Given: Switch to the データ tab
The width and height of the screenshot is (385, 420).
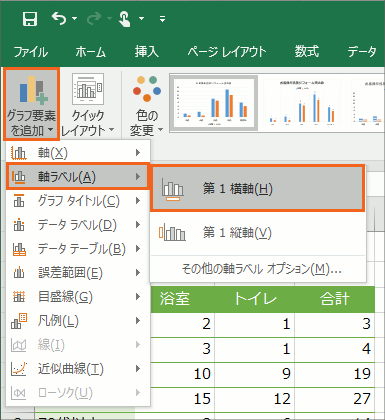Looking at the screenshot, I should pyautogui.click(x=362, y=52).
